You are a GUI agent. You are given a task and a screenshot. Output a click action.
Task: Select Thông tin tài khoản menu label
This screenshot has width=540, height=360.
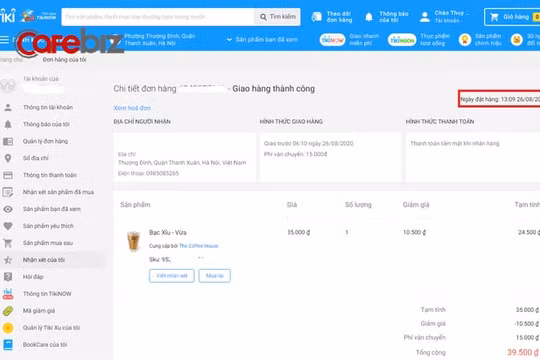tap(48, 107)
